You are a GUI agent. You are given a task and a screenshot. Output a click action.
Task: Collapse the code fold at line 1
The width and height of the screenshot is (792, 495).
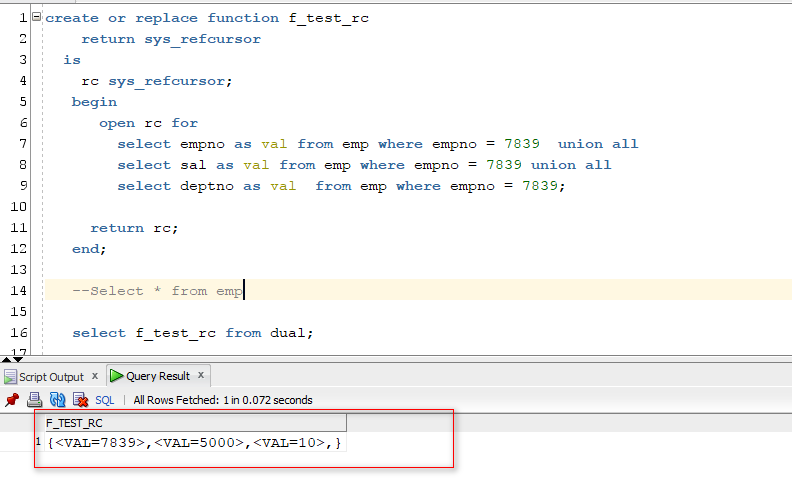click(36, 17)
